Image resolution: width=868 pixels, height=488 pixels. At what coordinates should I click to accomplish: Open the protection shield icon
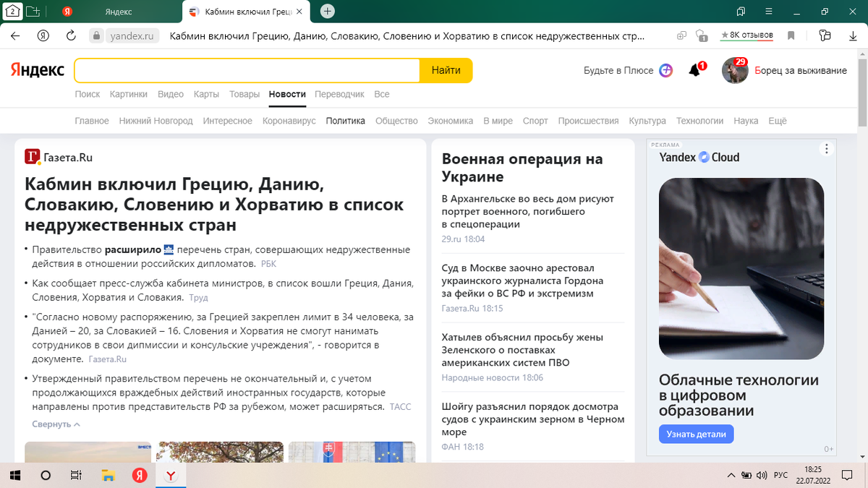[701, 35]
